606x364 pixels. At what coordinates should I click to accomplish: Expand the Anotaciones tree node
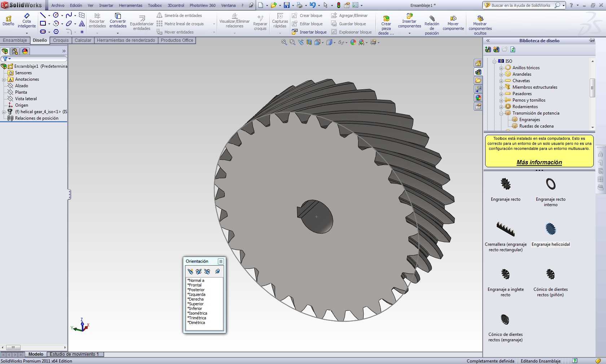pyautogui.click(x=4, y=80)
